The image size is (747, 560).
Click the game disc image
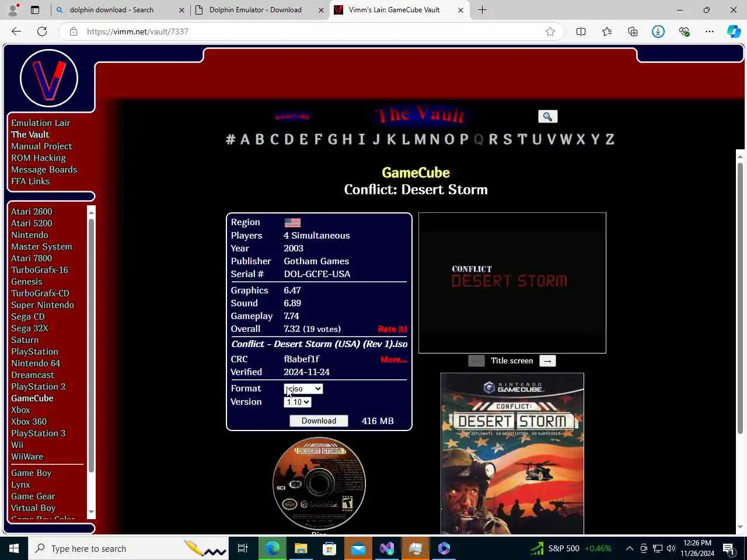click(x=319, y=484)
